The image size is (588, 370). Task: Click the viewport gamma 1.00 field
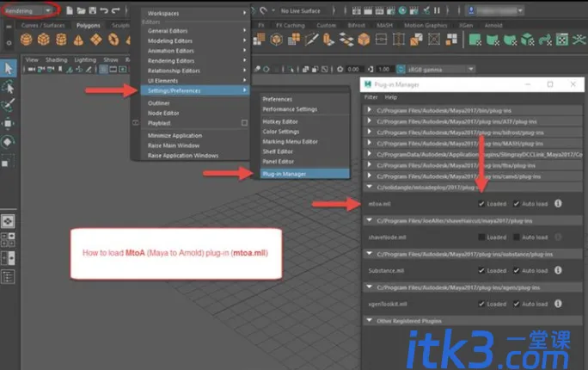pos(384,69)
